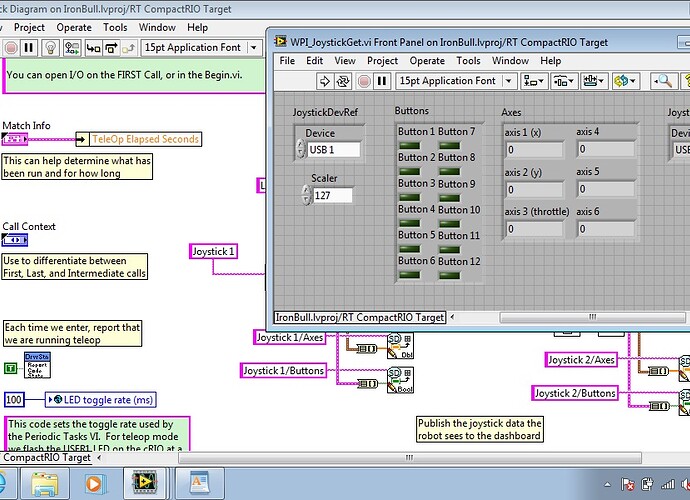690x500 pixels.
Task: Toggle Retain Wire Values icon
Action: click(72, 48)
